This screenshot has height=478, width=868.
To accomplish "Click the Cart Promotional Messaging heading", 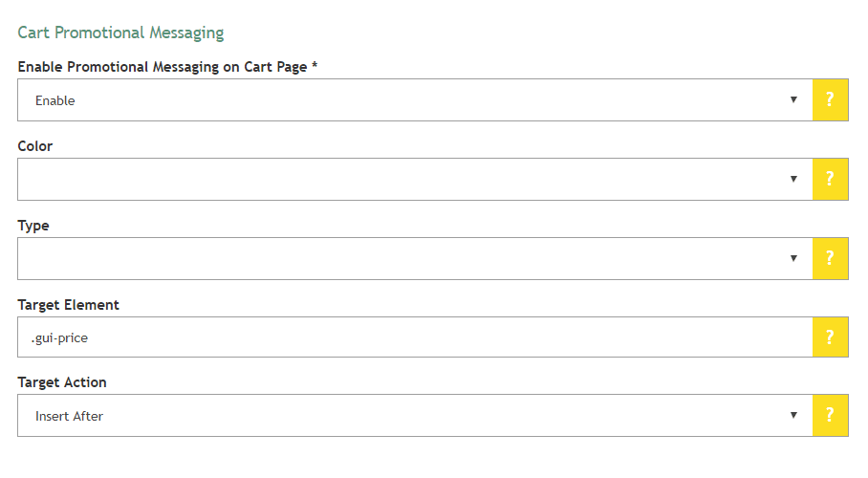I will (120, 33).
